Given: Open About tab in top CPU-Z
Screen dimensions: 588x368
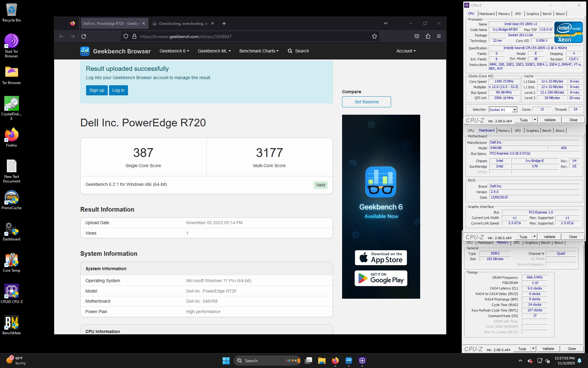Looking at the screenshot, I should coord(560,14).
